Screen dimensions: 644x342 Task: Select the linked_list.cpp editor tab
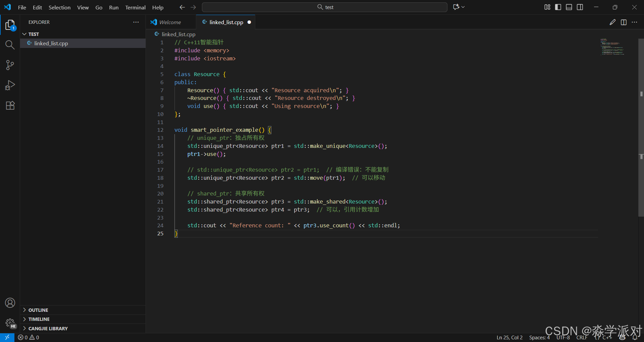tap(226, 22)
